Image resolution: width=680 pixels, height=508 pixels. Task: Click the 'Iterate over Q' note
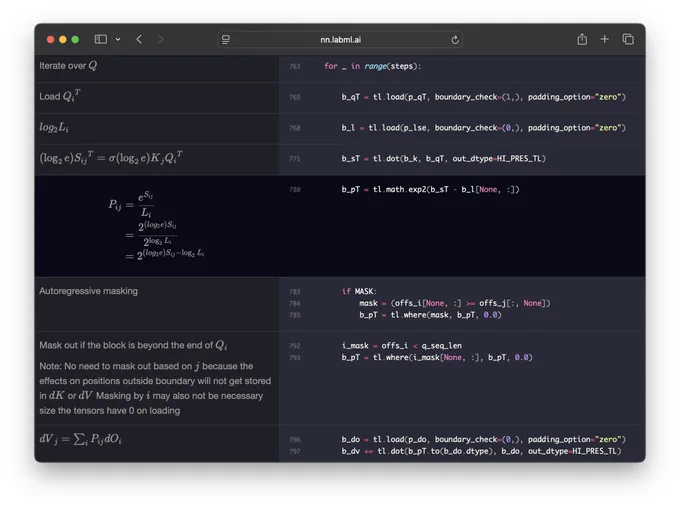(x=68, y=66)
